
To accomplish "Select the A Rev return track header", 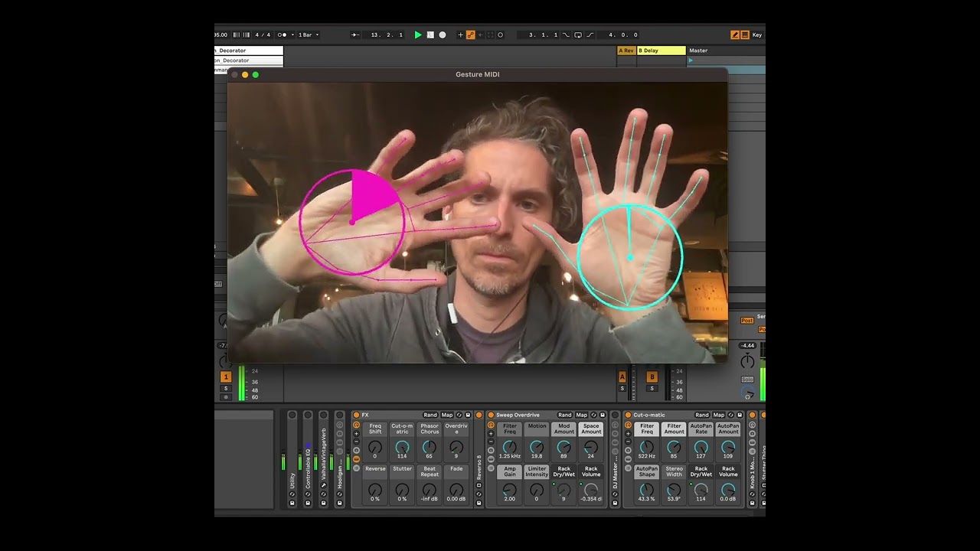I will (x=626, y=51).
